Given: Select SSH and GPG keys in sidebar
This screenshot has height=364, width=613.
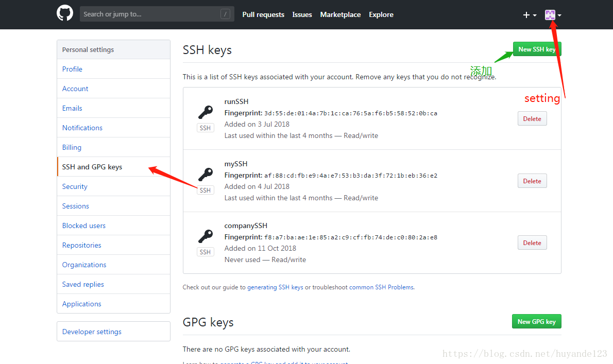Looking at the screenshot, I should click(113, 167).
